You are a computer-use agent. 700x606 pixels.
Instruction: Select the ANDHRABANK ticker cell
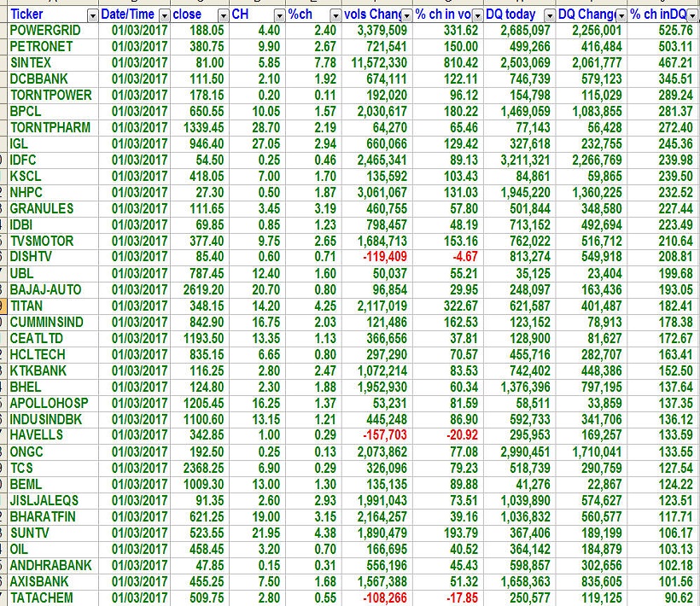(53, 565)
